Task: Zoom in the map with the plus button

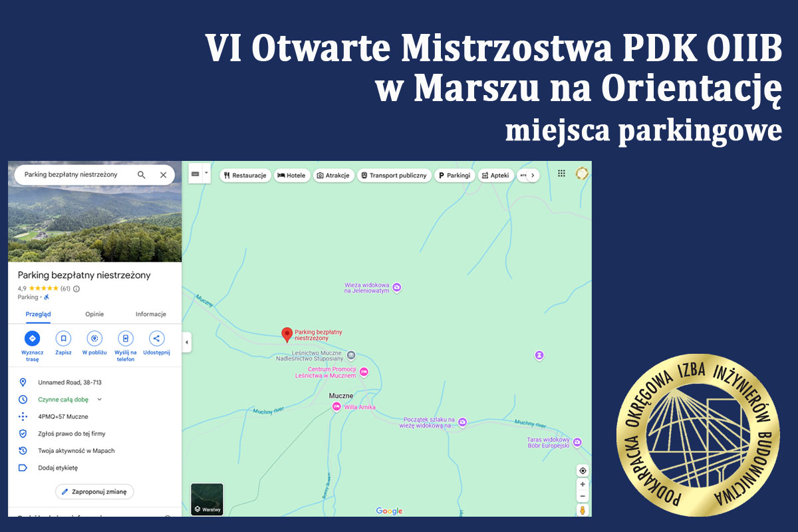Action: pos(583,485)
